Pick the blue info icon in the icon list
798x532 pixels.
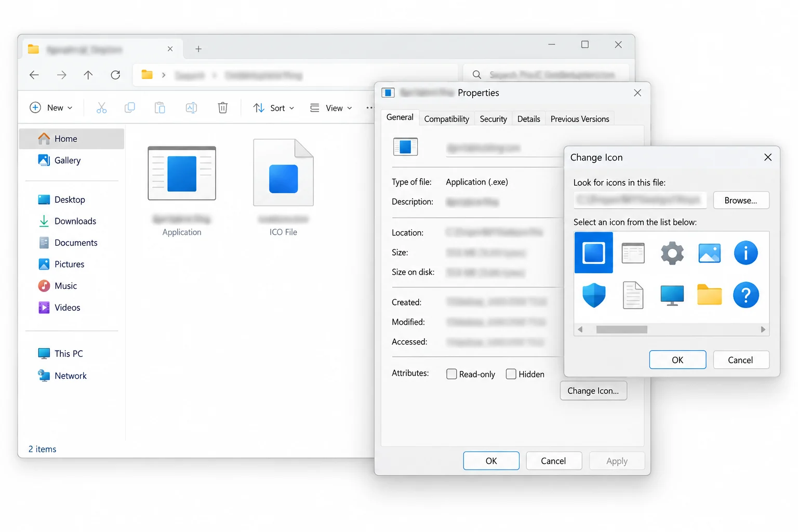coord(746,253)
